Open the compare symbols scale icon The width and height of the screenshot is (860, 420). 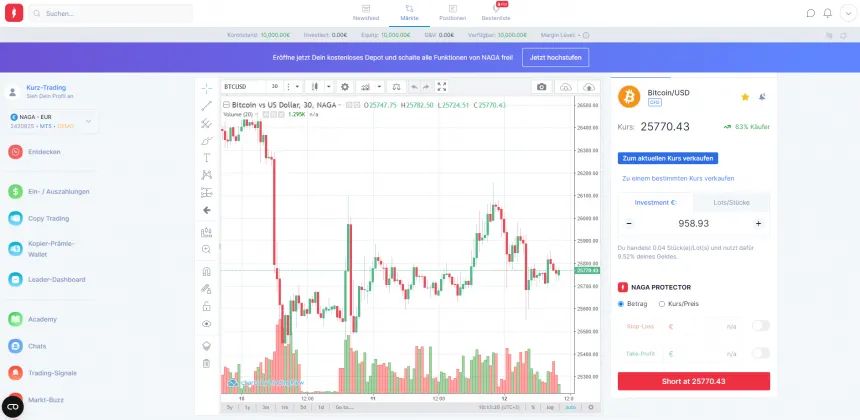396,87
